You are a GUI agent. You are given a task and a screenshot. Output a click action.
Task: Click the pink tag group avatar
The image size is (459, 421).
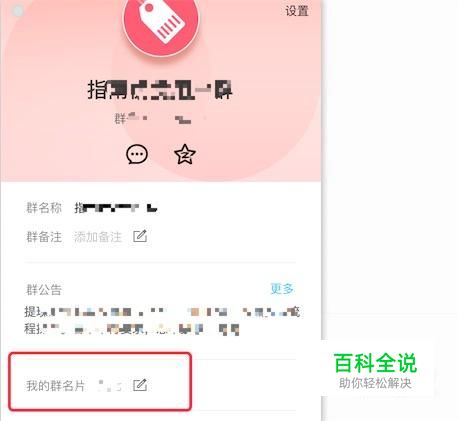click(x=161, y=22)
